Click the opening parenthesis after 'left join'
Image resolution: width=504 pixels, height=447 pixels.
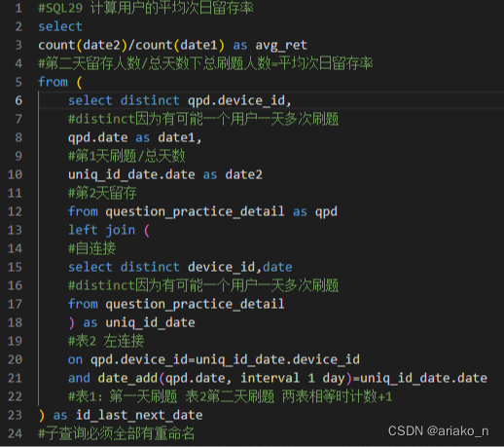pyautogui.click(x=147, y=231)
